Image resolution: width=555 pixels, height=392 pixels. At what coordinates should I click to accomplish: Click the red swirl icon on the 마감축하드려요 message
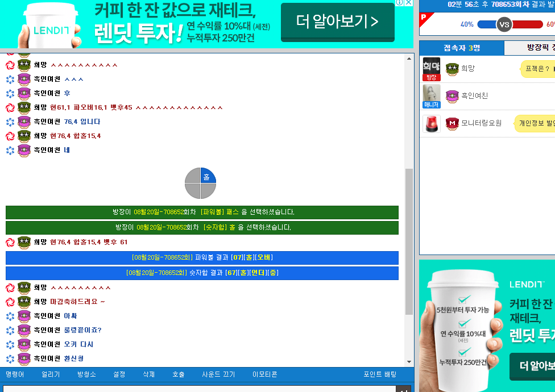[x=10, y=302]
